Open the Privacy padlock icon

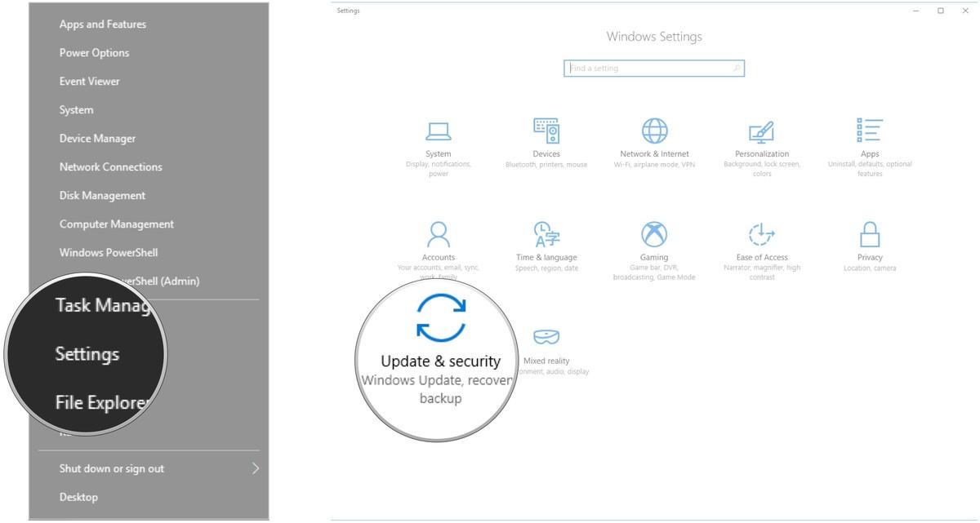870,234
